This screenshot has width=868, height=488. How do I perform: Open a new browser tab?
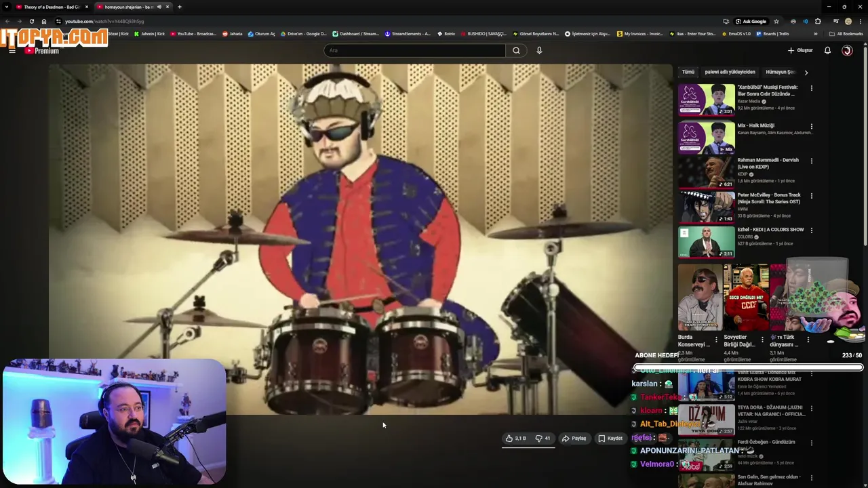[179, 7]
